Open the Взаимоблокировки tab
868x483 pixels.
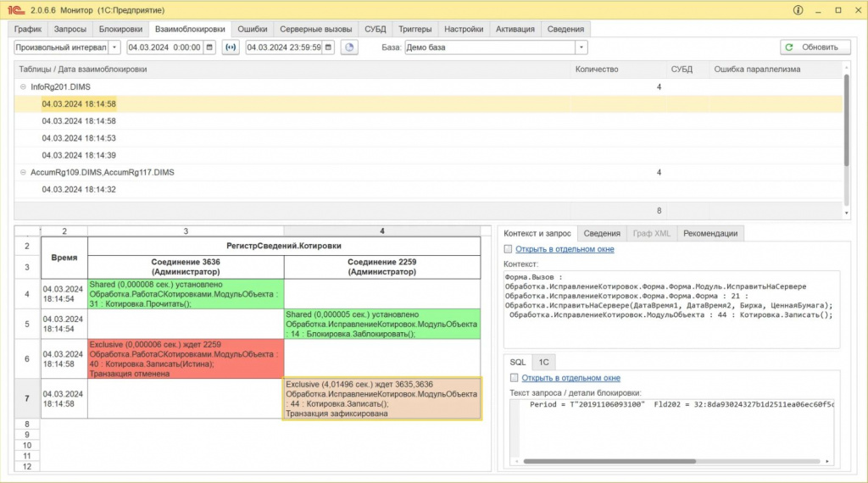pyautogui.click(x=190, y=30)
